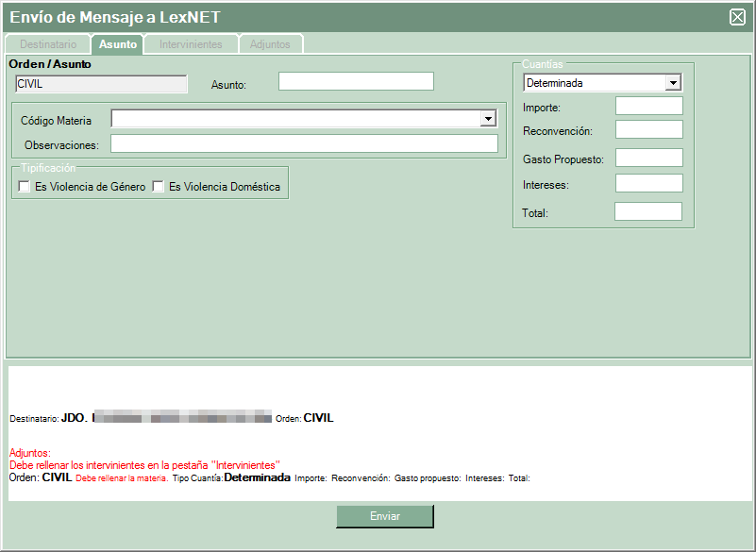Focus the Intereses input field

coord(648,183)
